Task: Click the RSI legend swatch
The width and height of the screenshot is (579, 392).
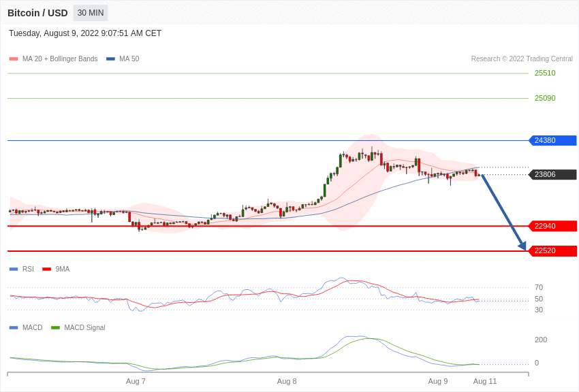Action: pos(14,269)
